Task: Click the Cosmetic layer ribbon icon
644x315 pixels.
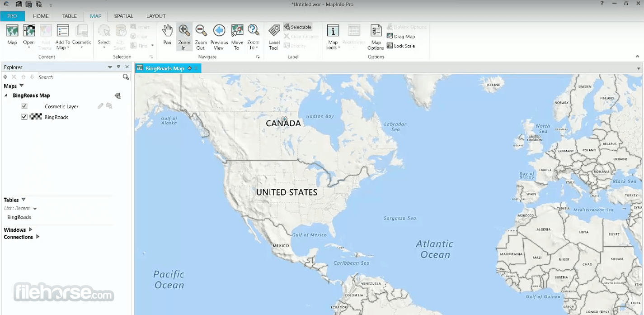Action: point(82,30)
